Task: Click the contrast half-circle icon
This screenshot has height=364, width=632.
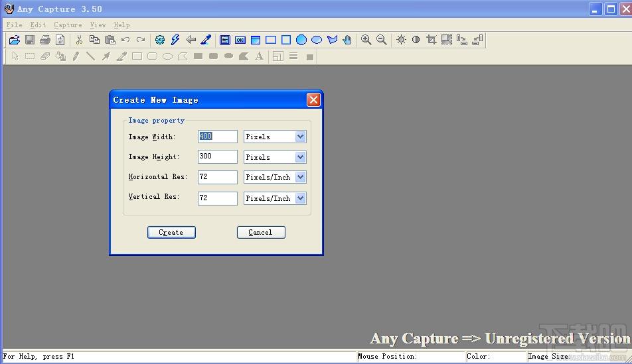Action: click(416, 40)
